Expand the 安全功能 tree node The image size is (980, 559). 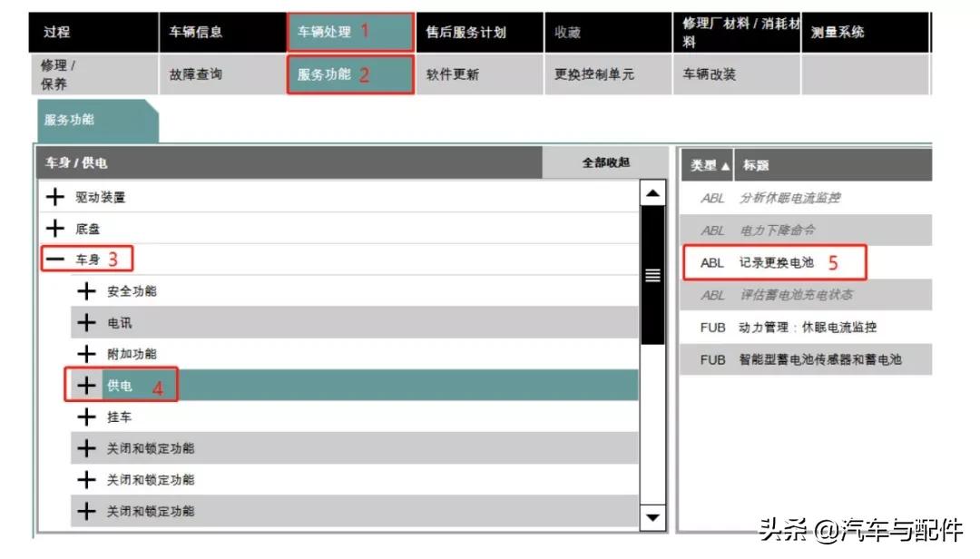[87, 290]
